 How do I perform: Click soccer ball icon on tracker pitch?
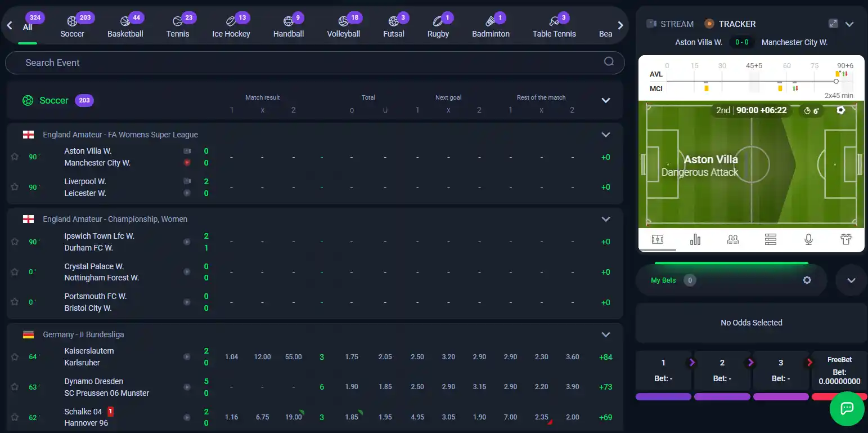pos(840,110)
